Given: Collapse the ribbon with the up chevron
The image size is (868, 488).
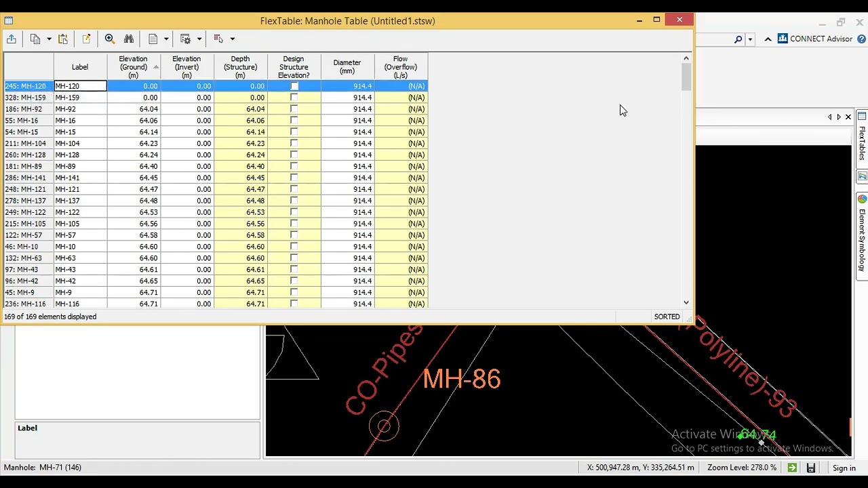Looking at the screenshot, I should pos(768,39).
